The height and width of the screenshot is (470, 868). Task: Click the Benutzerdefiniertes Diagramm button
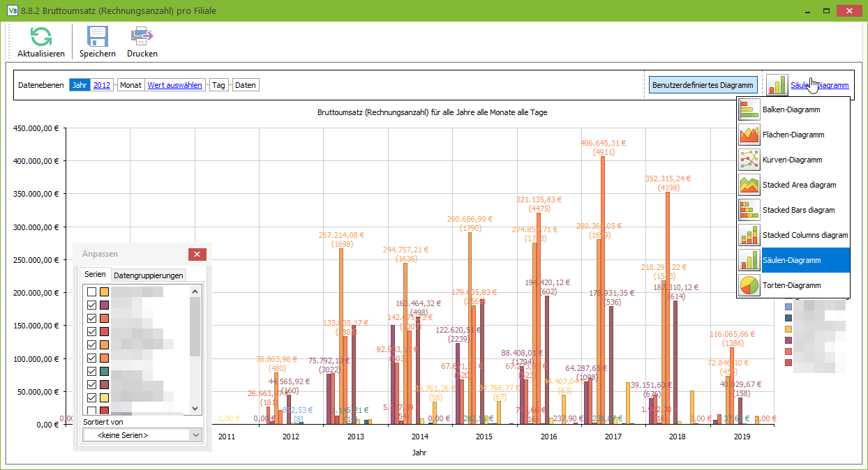coord(703,85)
